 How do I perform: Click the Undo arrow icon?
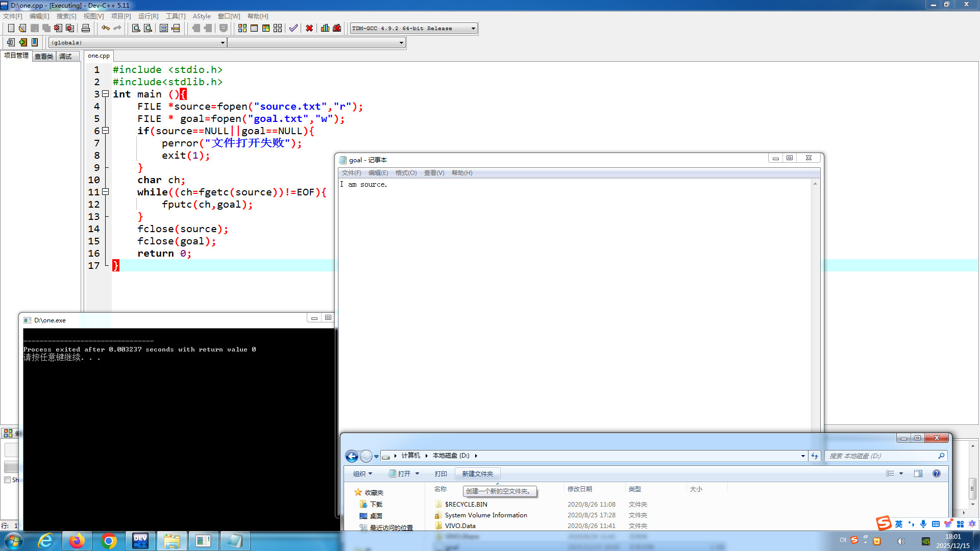(x=105, y=28)
